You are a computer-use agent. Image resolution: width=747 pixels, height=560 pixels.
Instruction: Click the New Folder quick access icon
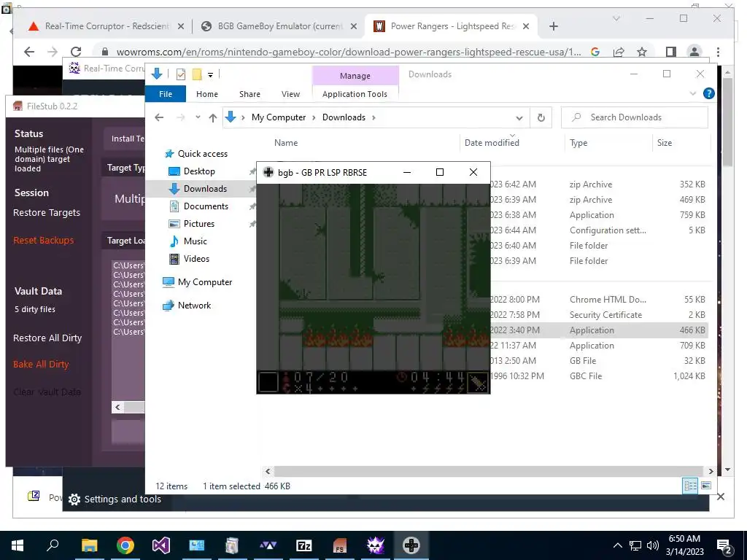197,74
